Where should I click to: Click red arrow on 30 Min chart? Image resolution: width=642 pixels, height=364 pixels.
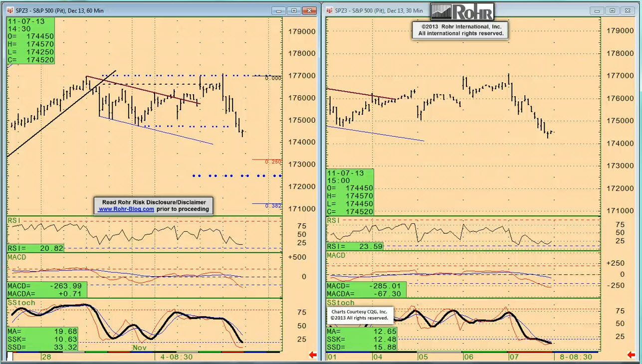coord(632,355)
